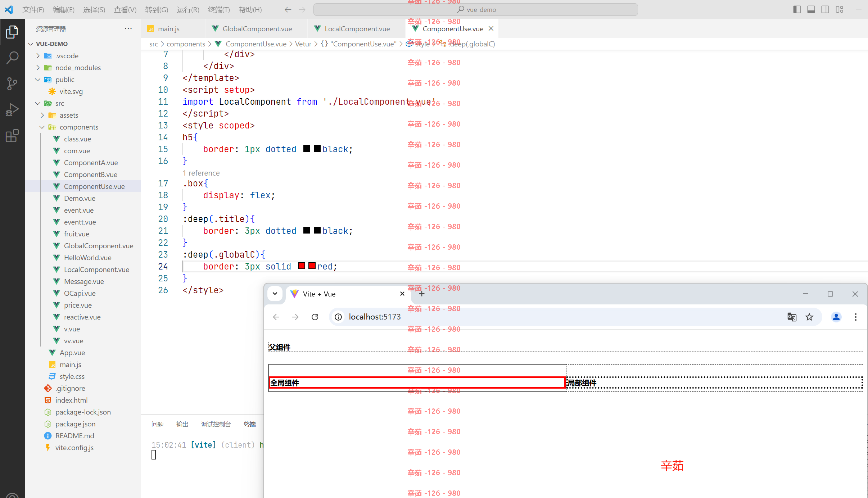
Task: Click the VS Code logo icon
Action: pyautogui.click(x=9, y=9)
